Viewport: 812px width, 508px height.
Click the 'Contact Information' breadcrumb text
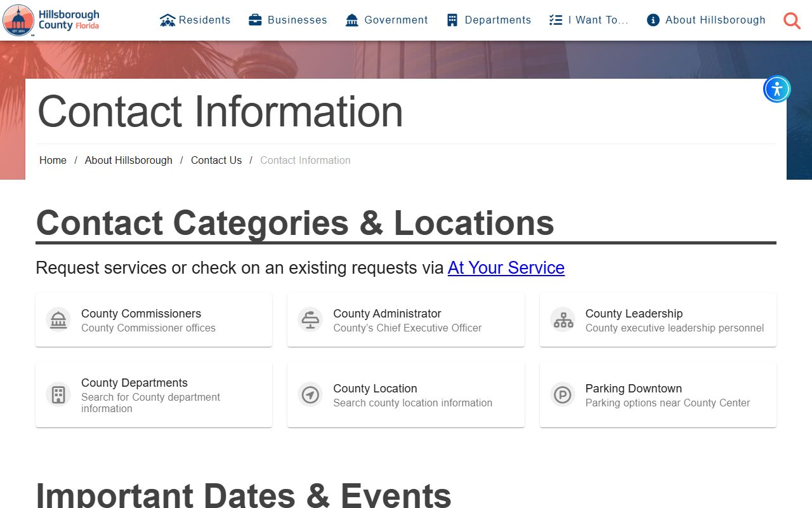305,161
